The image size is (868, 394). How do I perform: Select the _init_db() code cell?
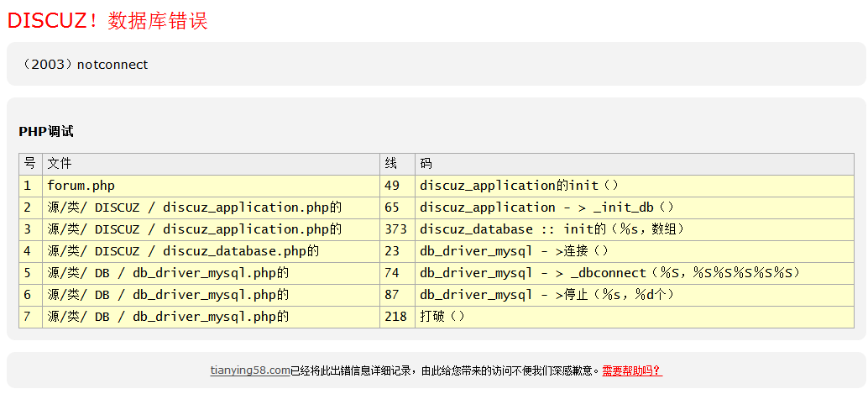click(635, 208)
